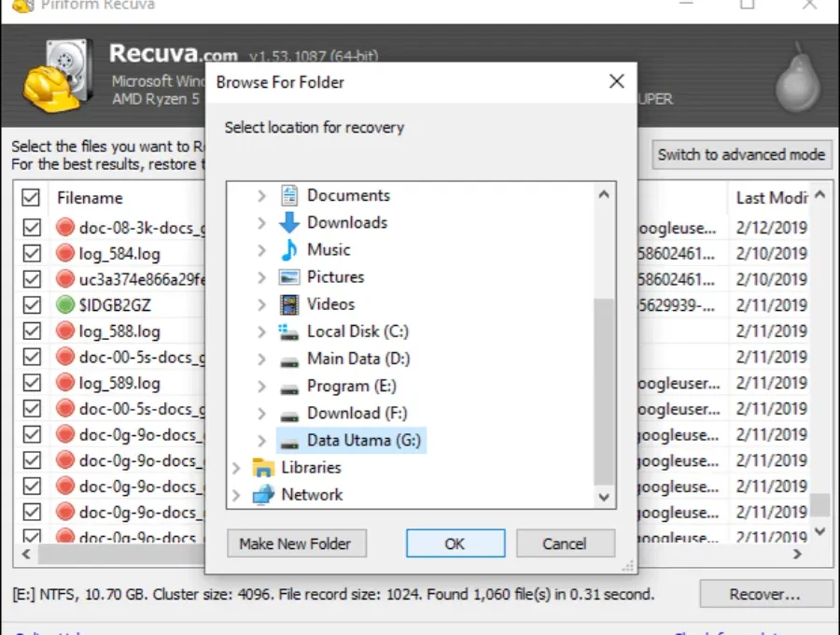Click the Documents folder icon
The width and height of the screenshot is (840, 635).
coord(289,195)
